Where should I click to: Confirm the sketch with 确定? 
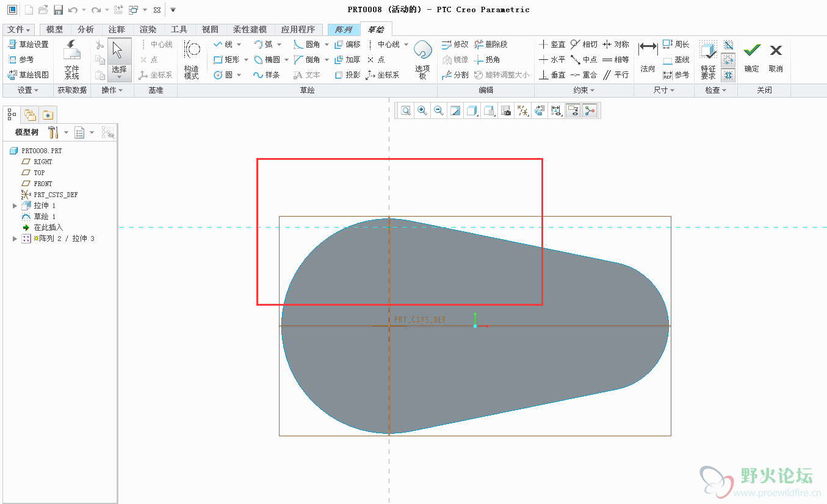752,58
